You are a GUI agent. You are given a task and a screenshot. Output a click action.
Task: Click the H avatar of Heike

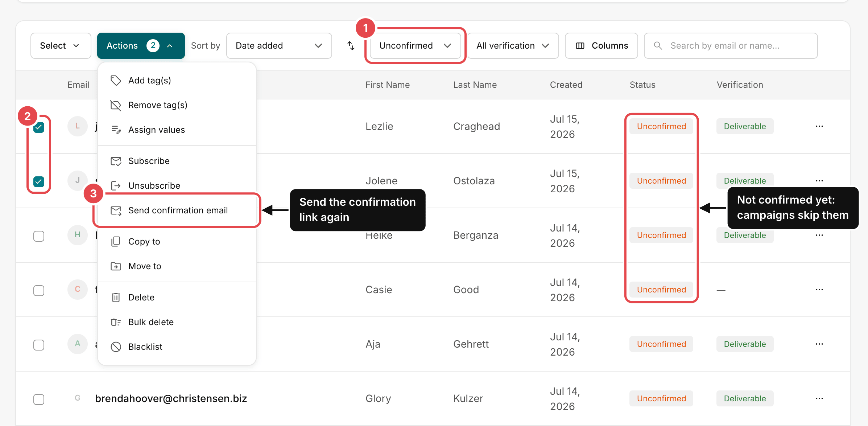(x=77, y=235)
